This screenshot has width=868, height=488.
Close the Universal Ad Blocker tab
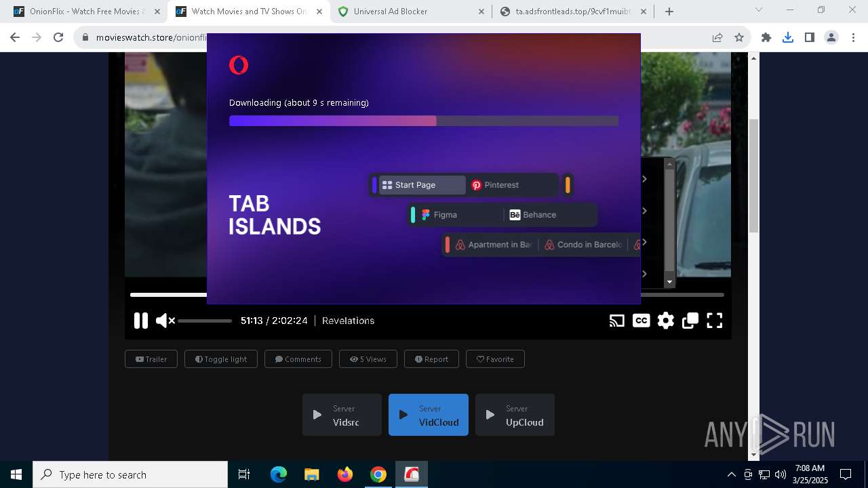click(481, 12)
